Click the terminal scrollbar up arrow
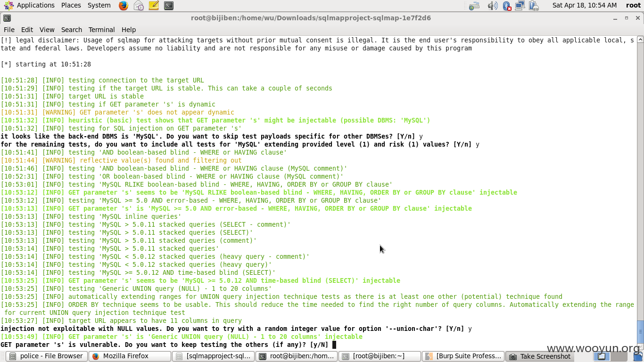This screenshot has height=362, width=644. pos(640,40)
